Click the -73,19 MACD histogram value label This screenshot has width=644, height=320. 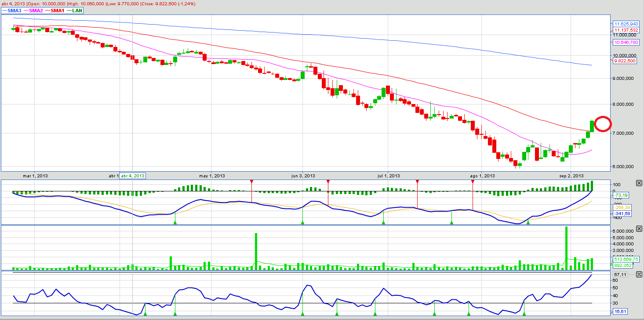pos(620,194)
